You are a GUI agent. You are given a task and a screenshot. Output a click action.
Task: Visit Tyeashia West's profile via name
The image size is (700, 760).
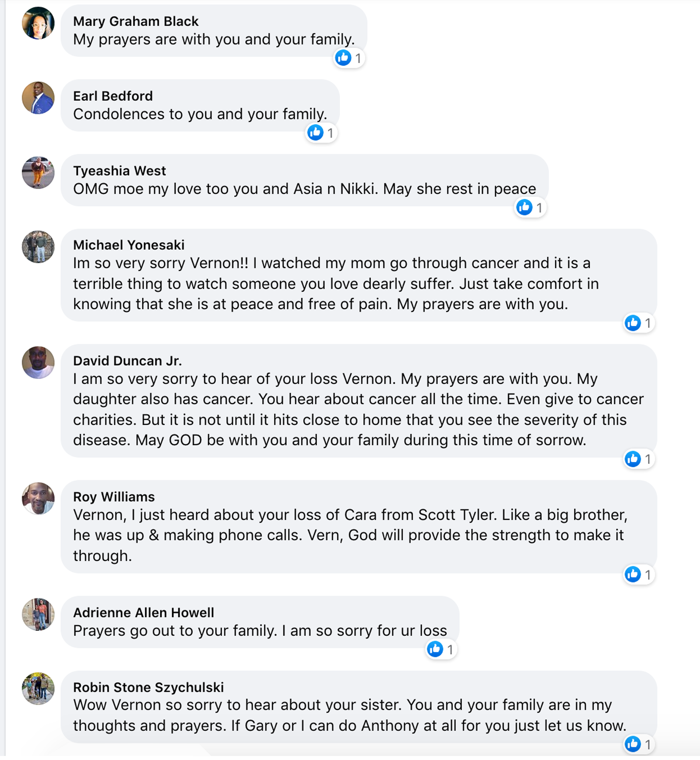click(x=119, y=171)
